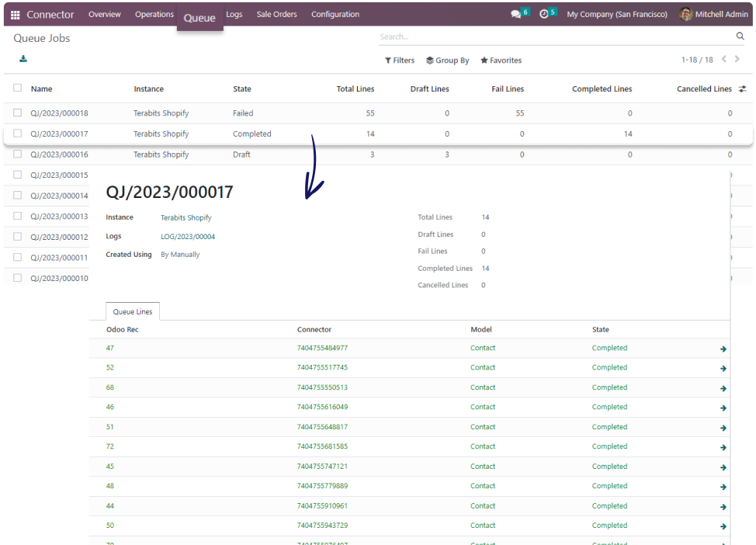Image resolution: width=756 pixels, height=545 pixels.
Task: Check the box for QJ/2023/000013
Action: tap(18, 216)
